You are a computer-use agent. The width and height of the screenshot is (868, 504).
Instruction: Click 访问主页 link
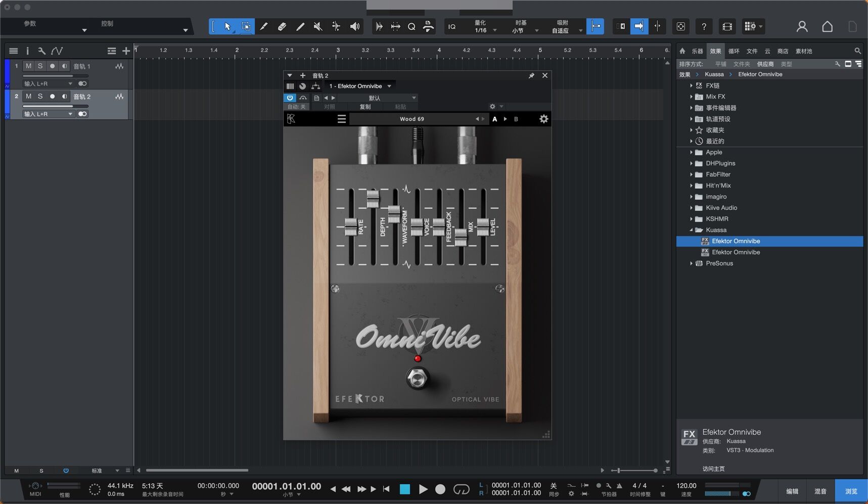(713, 469)
